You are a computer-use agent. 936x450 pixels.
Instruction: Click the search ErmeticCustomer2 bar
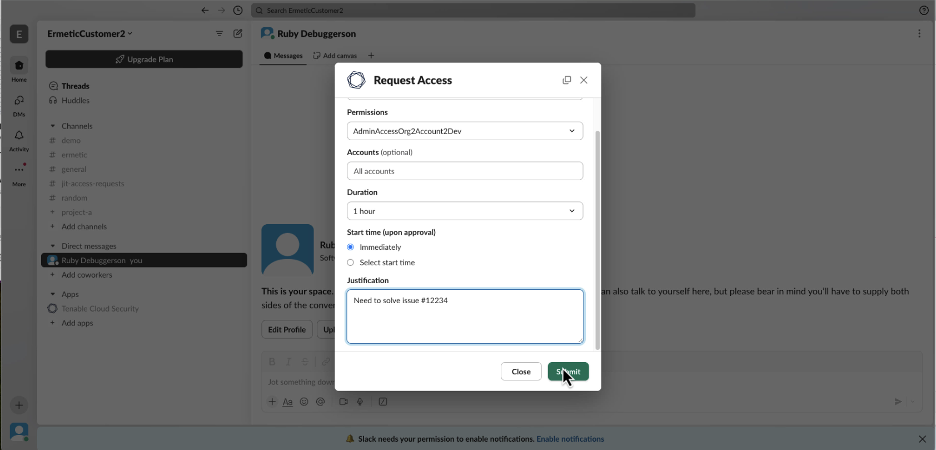click(x=473, y=10)
